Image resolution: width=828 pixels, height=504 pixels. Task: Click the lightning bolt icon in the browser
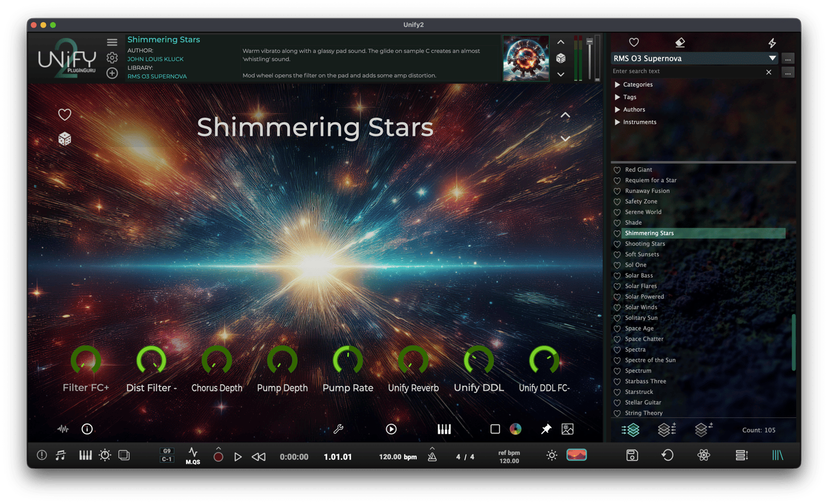pos(772,43)
